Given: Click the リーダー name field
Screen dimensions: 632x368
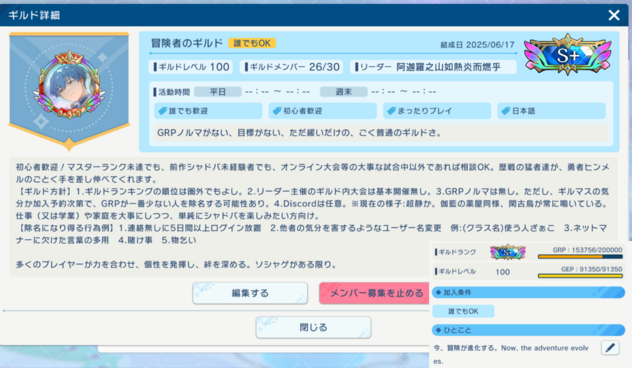Looking at the screenshot, I should (x=433, y=67).
